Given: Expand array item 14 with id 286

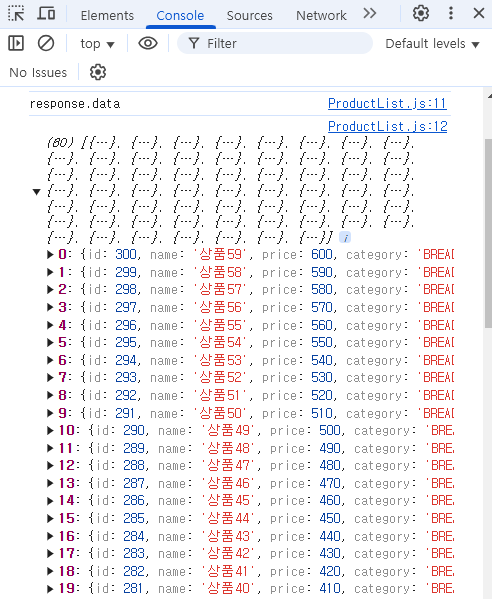Looking at the screenshot, I should [50, 501].
